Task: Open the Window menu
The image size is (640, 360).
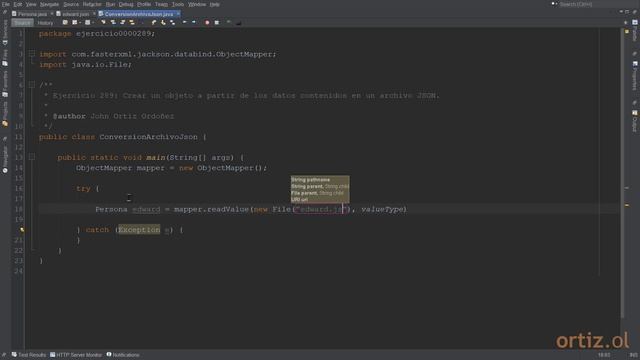Action: (197, 4)
